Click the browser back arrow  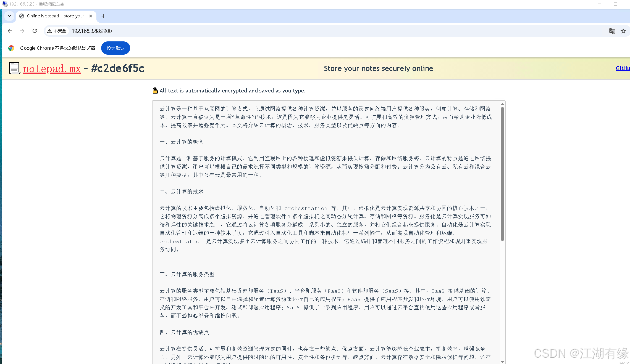click(x=10, y=31)
